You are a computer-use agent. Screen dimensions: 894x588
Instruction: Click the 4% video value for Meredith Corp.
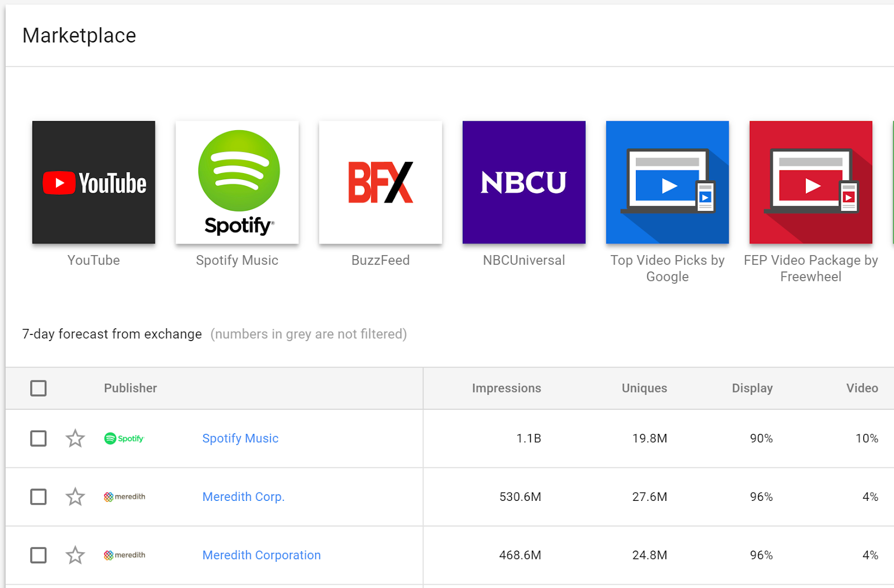coord(871,496)
